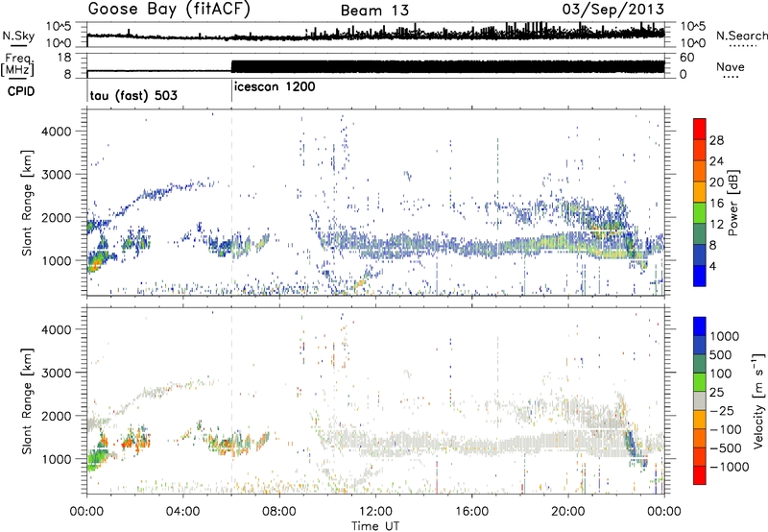Click the '16' tick on the Power scale

coord(716,204)
